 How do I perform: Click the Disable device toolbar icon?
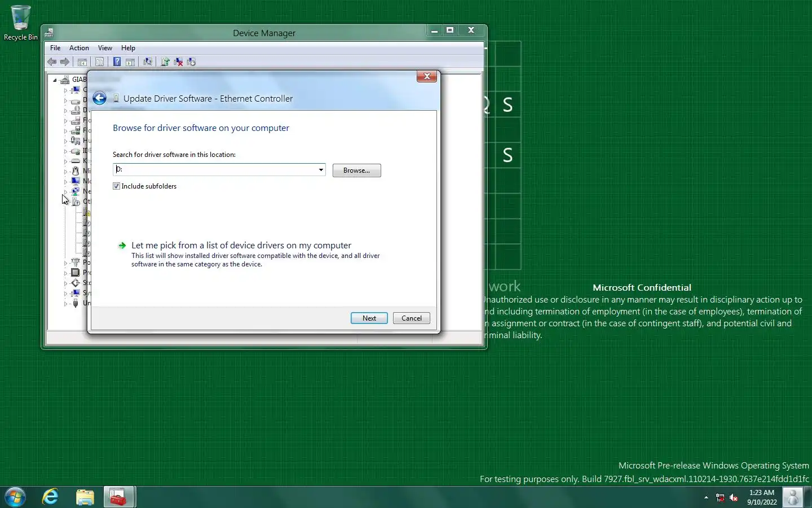(x=192, y=62)
